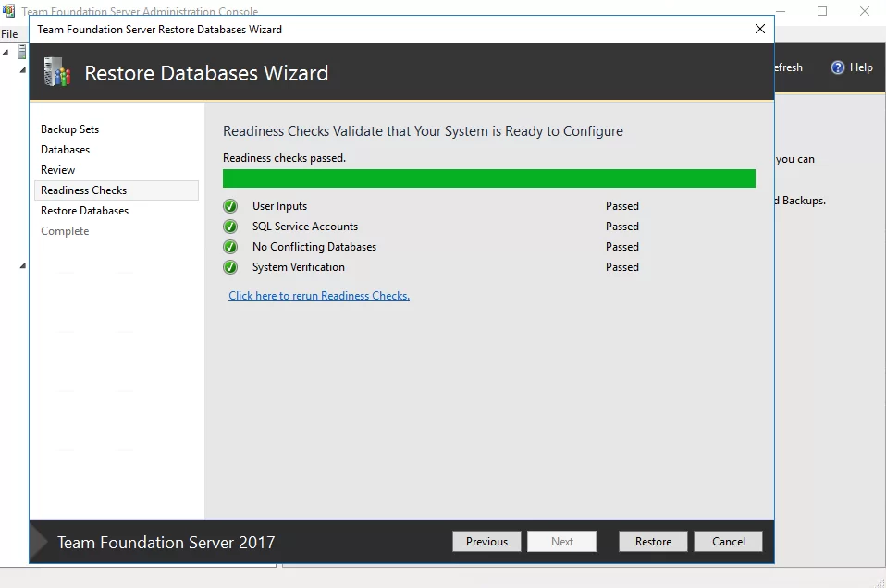Click the System Verification green check icon
This screenshot has width=886, height=588.
coord(230,267)
